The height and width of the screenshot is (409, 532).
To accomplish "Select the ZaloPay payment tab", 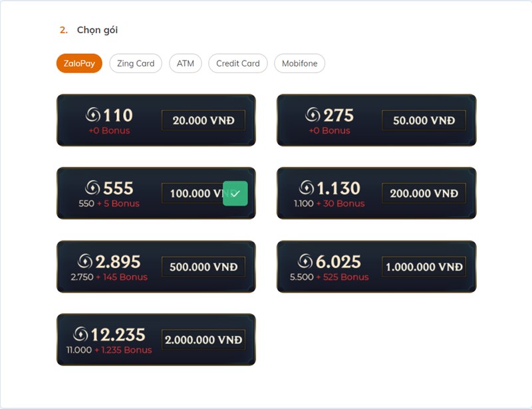I will point(79,63).
